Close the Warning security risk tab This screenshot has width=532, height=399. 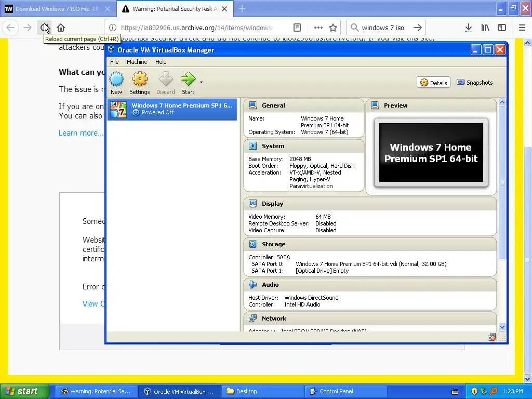coord(224,9)
